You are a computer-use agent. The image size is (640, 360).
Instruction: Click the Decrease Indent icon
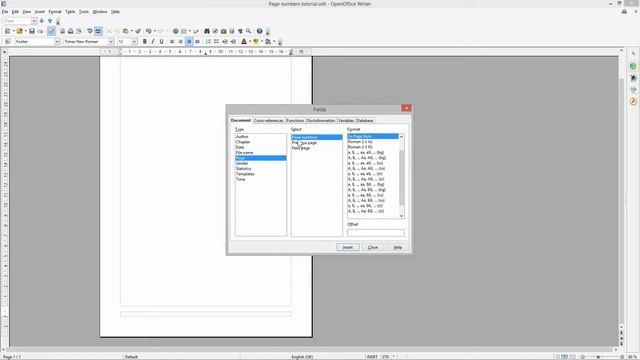(x=225, y=42)
